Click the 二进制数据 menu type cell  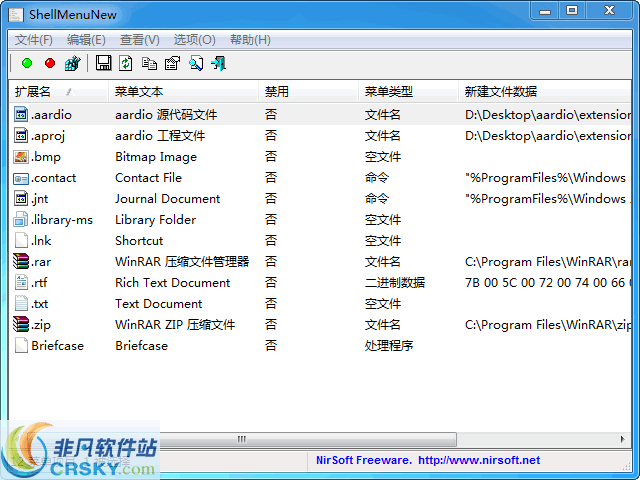click(x=395, y=283)
